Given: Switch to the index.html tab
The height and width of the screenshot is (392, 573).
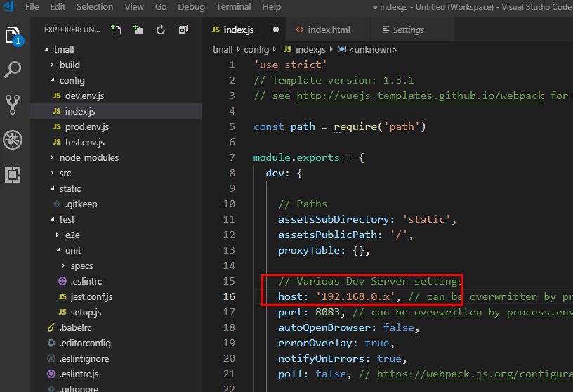Looking at the screenshot, I should pyautogui.click(x=328, y=30).
